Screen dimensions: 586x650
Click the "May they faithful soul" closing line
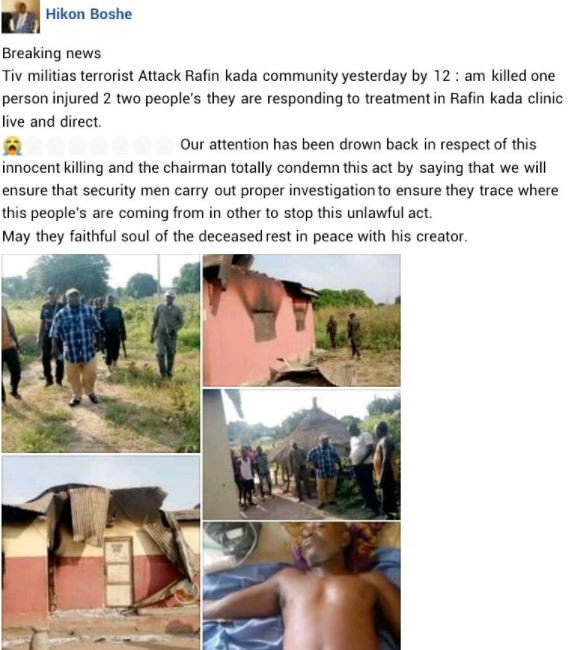(235, 236)
